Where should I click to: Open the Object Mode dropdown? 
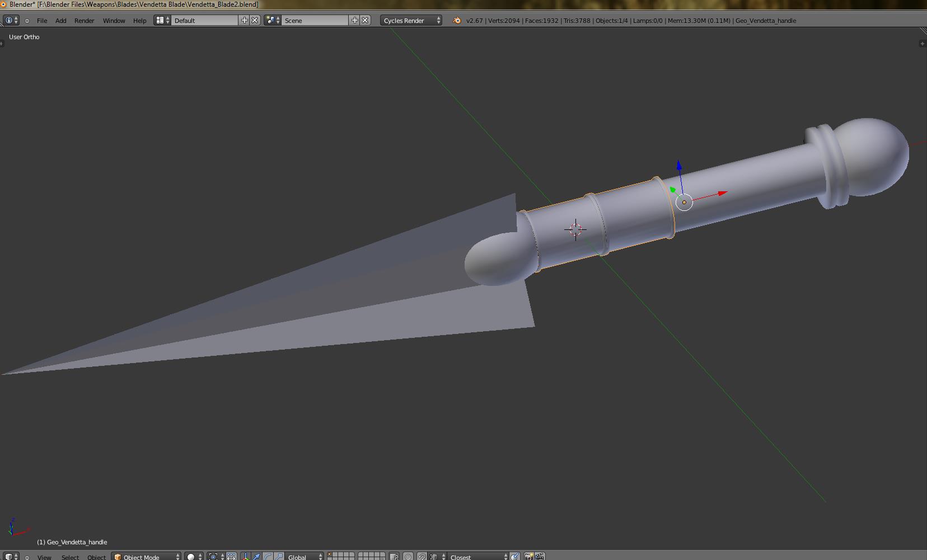(x=147, y=557)
